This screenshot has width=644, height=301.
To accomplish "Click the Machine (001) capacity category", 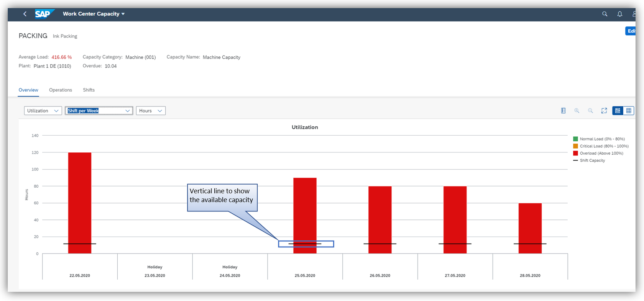I will (x=141, y=57).
